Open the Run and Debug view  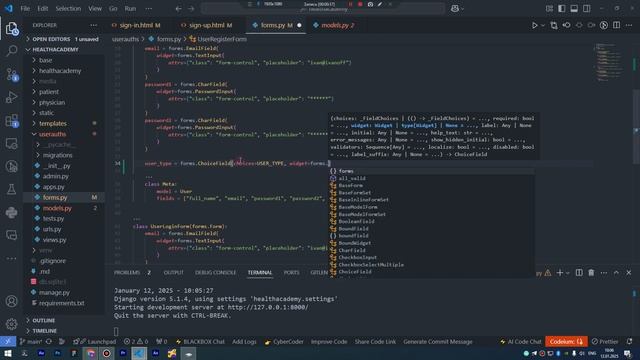12,97
